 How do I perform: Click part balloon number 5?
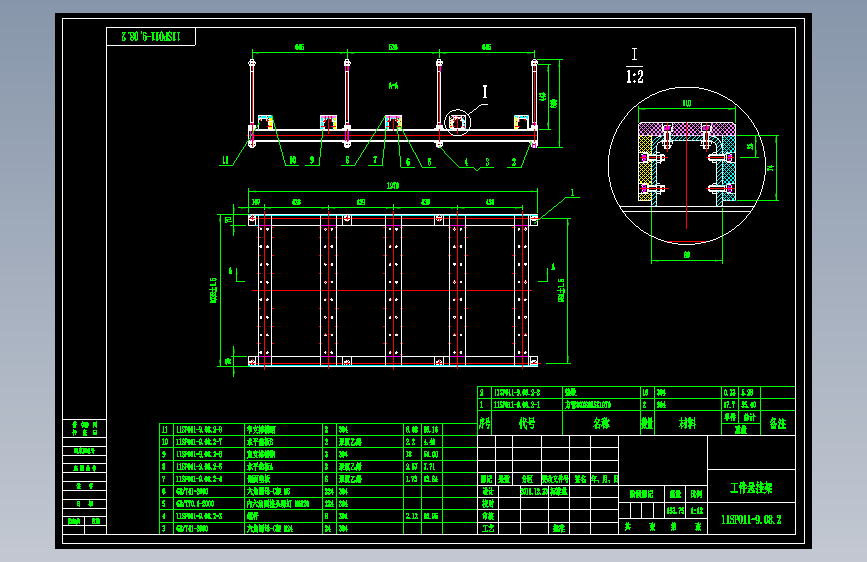coord(429,162)
